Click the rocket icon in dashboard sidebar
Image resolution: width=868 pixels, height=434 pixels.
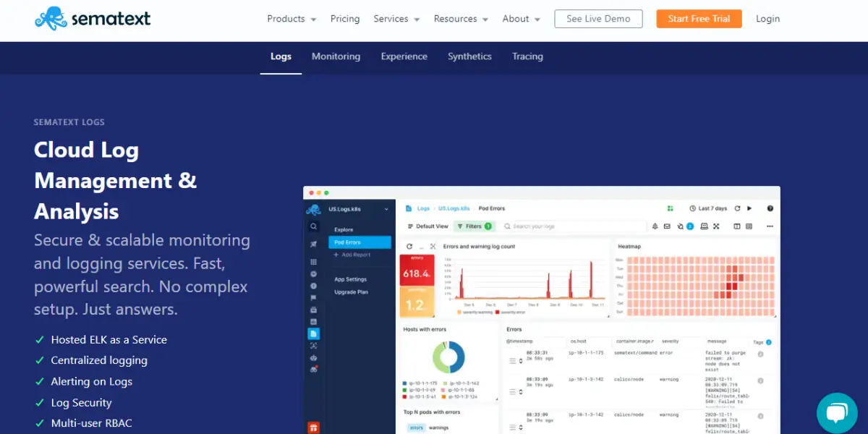pos(314,244)
